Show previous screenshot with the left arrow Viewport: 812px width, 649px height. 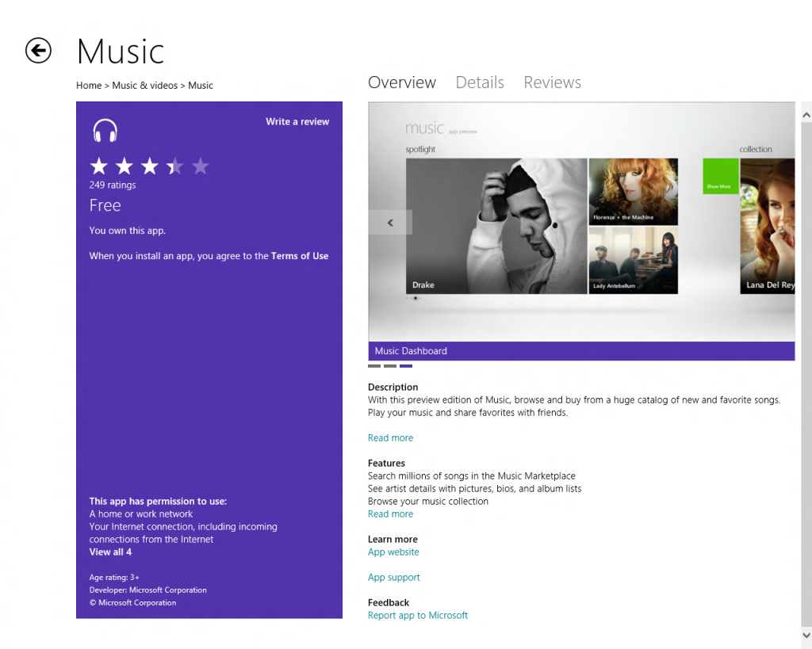coord(390,223)
